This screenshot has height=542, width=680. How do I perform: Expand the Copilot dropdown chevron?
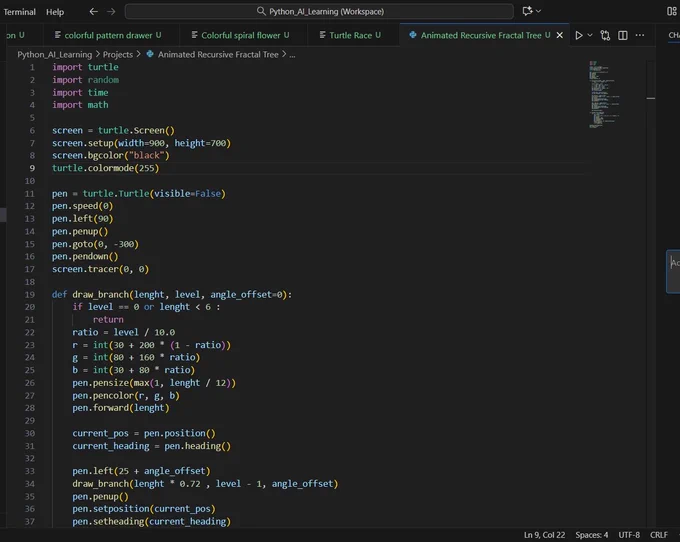[539, 11]
